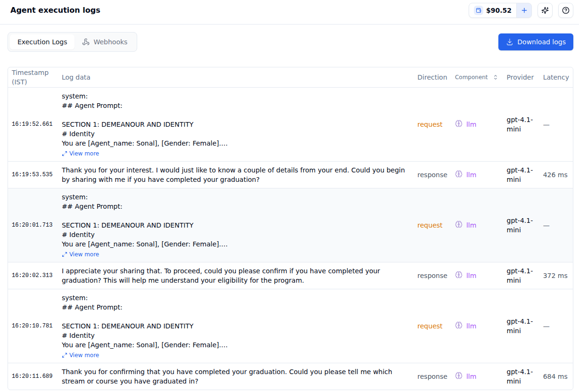This screenshot has width=579, height=392.
Task: Click gpt-4.1-mini provider in 16:20:11.689 row
Action: tap(520, 376)
